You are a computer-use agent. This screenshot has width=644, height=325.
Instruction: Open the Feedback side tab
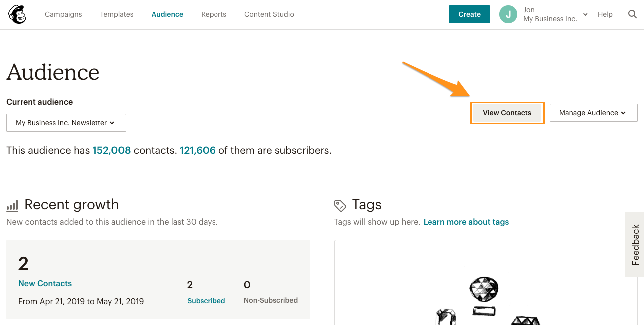click(x=635, y=245)
